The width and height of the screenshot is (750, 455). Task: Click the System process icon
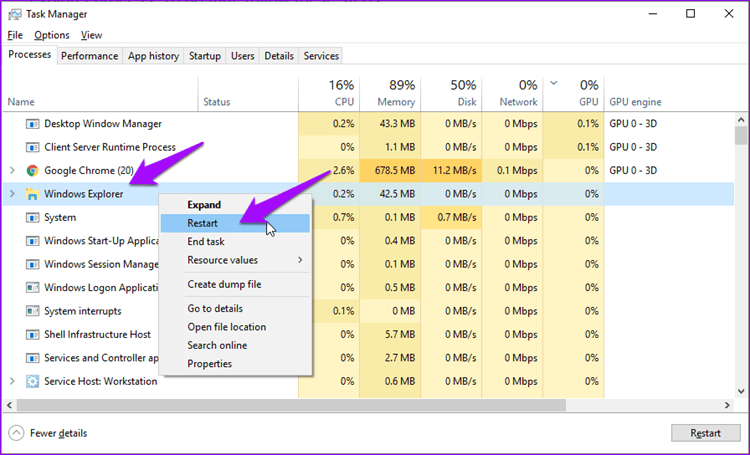click(x=32, y=218)
